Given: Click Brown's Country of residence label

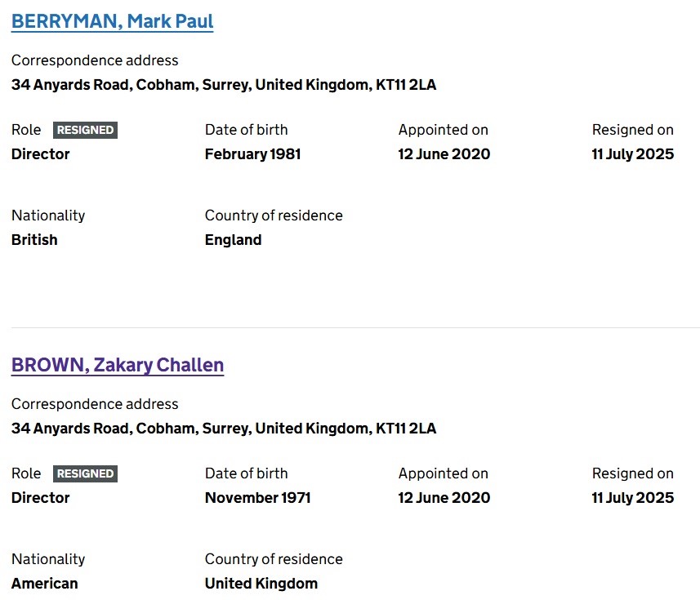Looking at the screenshot, I should coord(274,559).
